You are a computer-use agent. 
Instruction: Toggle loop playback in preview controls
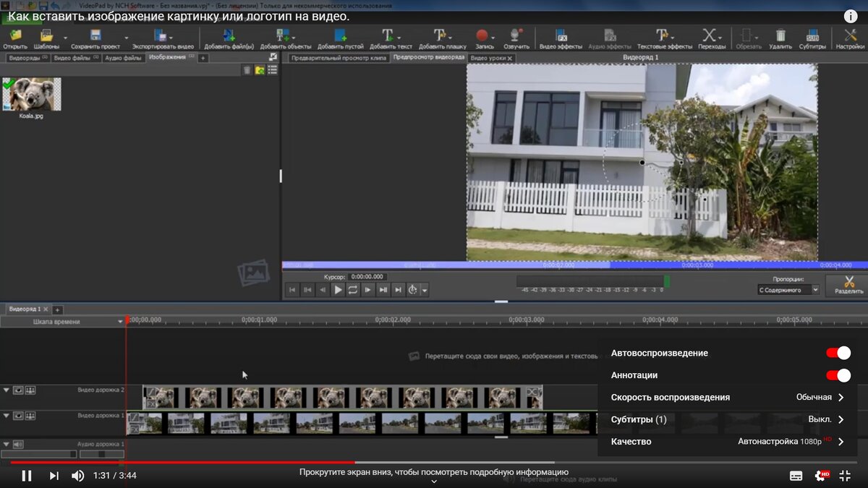point(352,290)
